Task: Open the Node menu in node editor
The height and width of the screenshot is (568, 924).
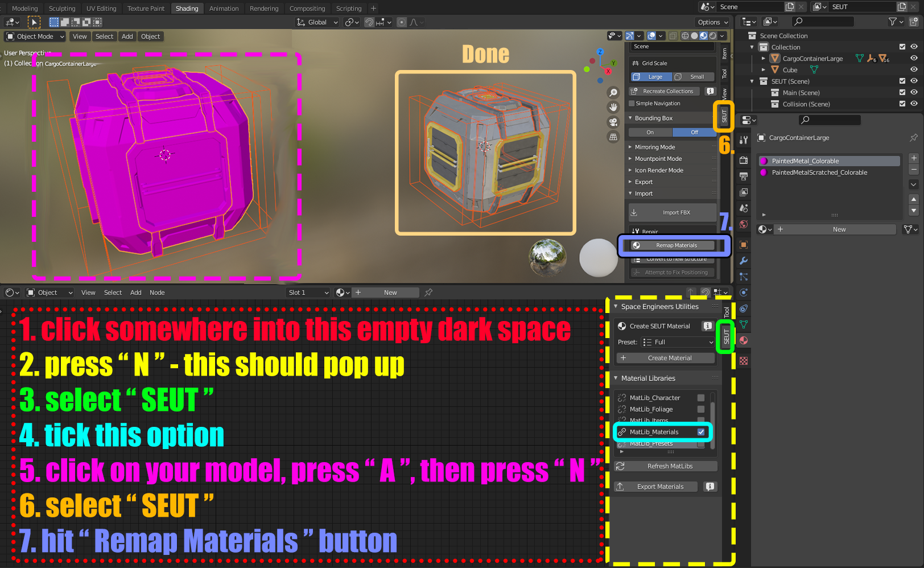Action: coord(157,293)
